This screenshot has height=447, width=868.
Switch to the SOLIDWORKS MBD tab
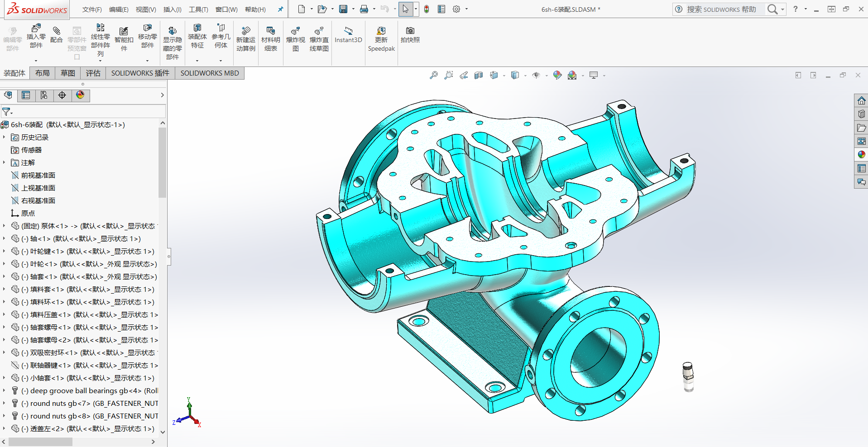point(210,73)
